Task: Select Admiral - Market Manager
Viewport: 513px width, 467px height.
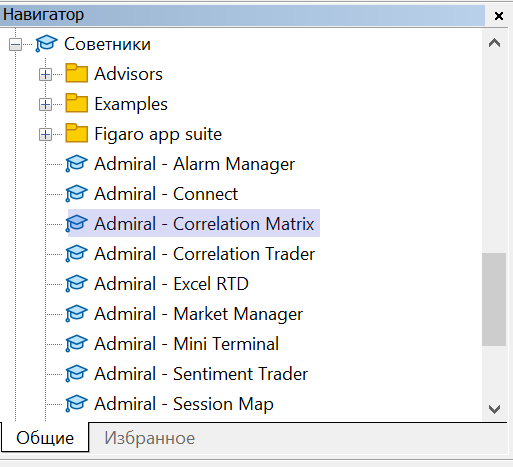Action: pos(198,314)
